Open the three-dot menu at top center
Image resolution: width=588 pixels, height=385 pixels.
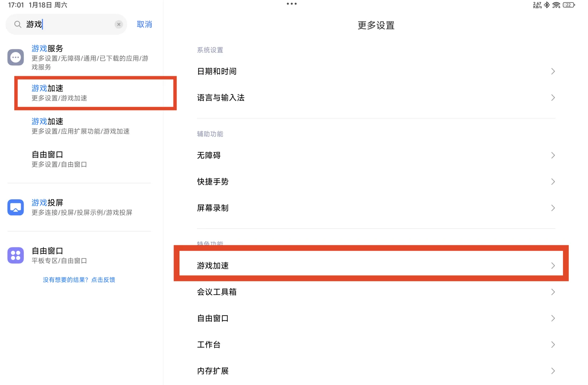pos(292,4)
